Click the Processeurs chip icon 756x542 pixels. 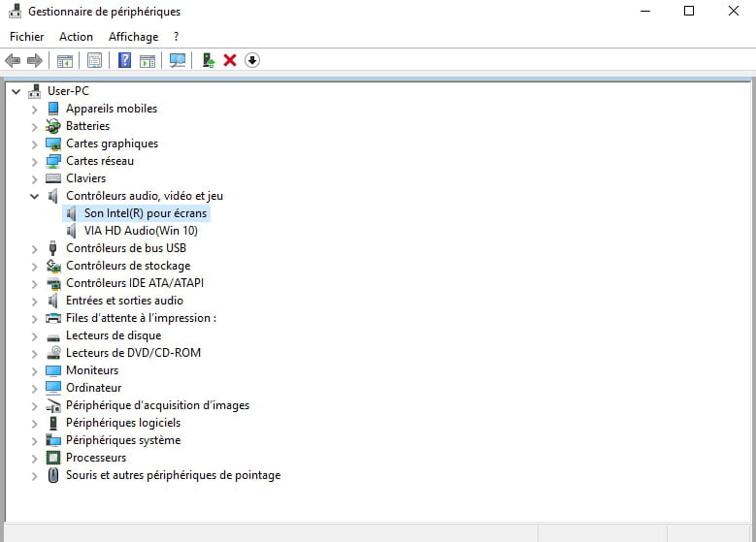53,458
